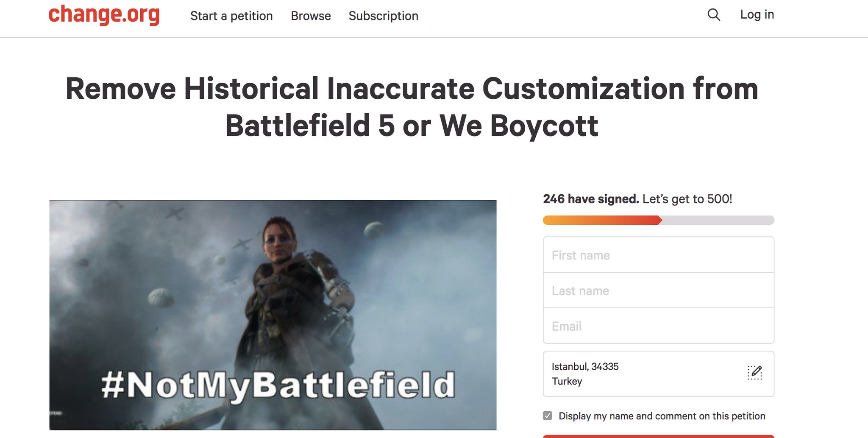Click the Log in link
Screen dimensions: 868x438
757,15
